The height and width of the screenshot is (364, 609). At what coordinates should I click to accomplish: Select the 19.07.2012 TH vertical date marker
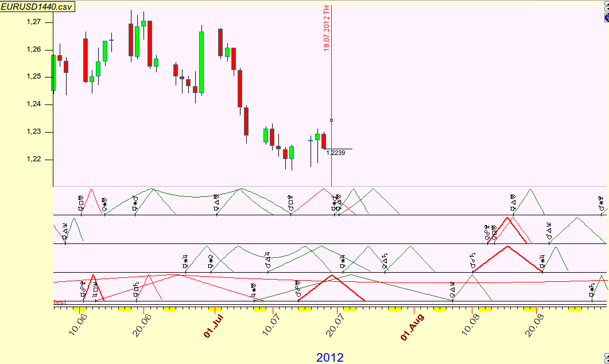click(x=326, y=29)
